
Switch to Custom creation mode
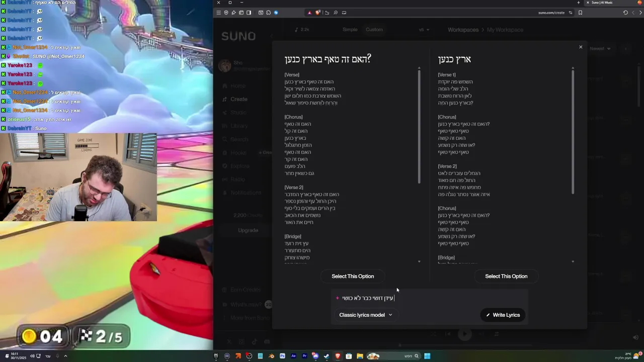point(374,30)
